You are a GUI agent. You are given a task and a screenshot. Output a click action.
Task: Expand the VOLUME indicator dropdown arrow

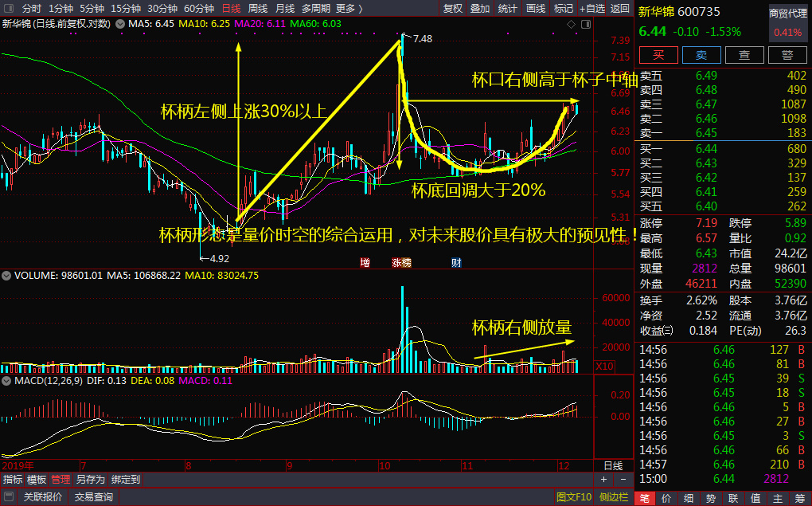(7, 276)
